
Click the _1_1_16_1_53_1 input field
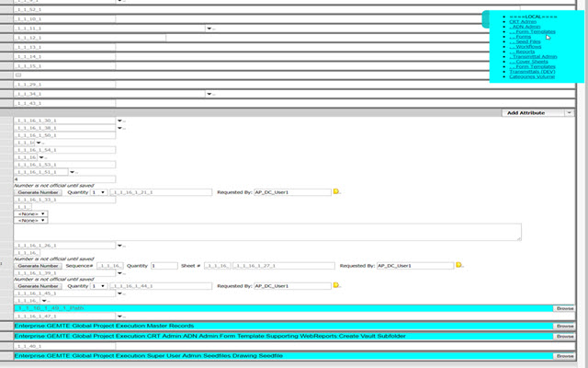64,165
